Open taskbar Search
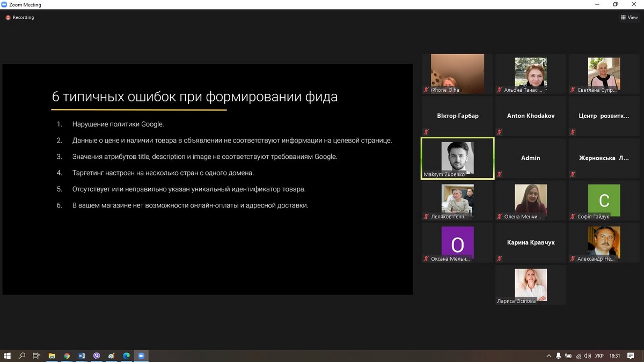 point(22,356)
